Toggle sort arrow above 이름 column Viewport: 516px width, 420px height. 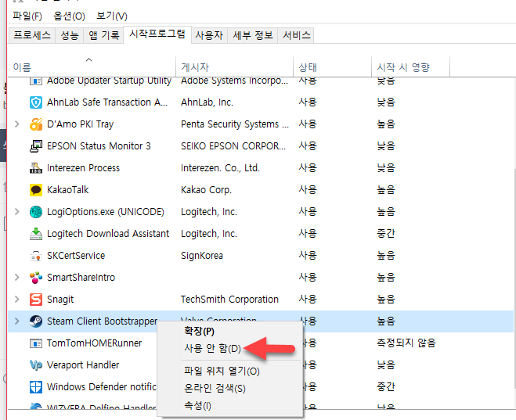click(x=88, y=59)
